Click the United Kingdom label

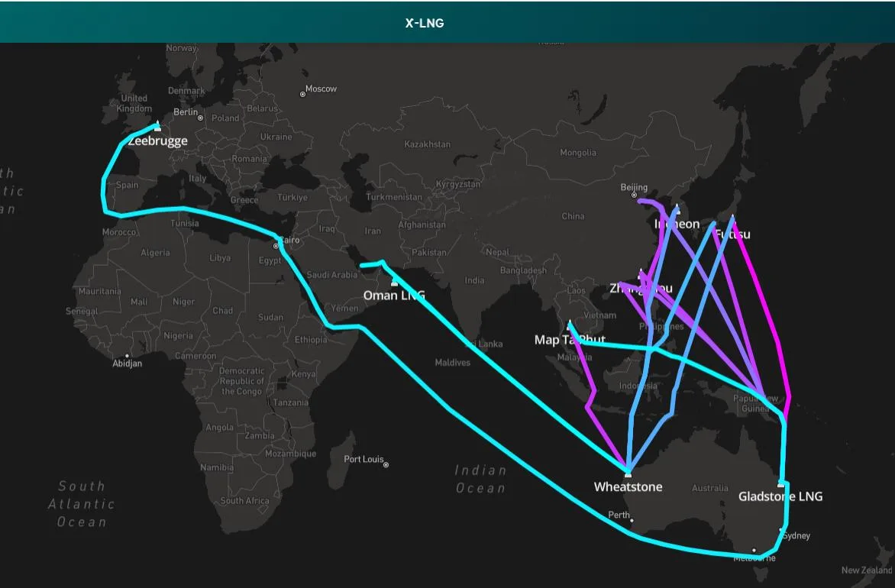134,103
